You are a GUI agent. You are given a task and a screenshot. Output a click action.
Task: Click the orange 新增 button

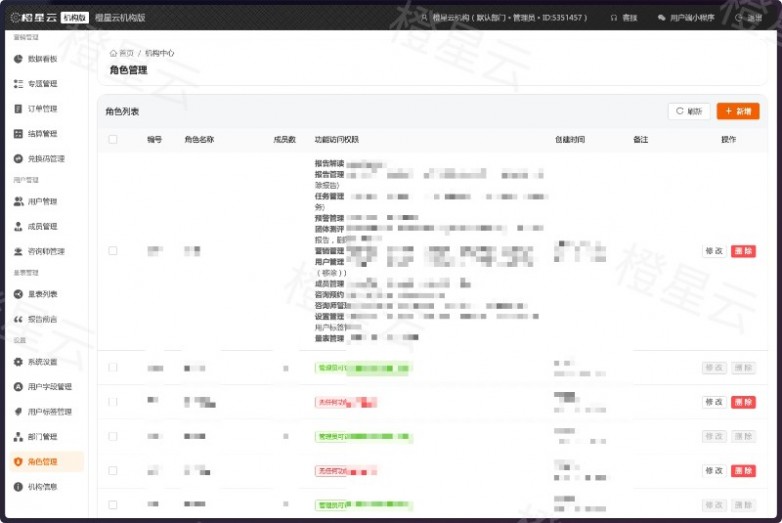(x=738, y=111)
